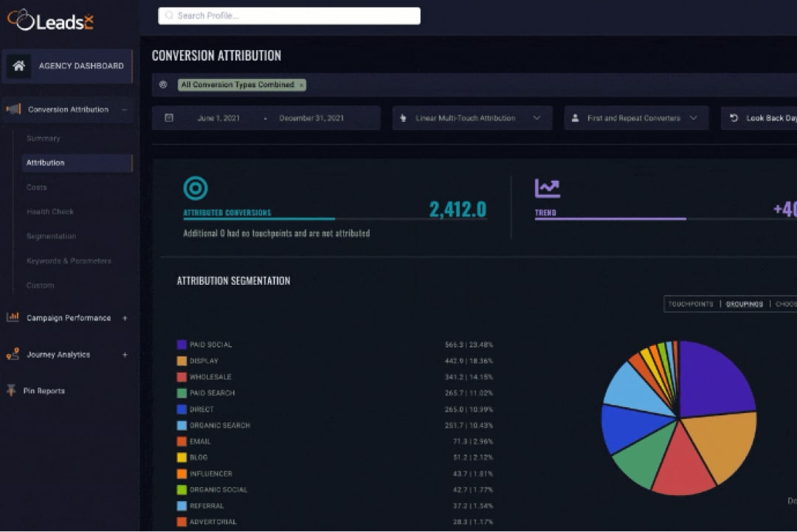The image size is (797, 532).
Task: Open the Summary sidebar item
Action: pyautogui.click(x=44, y=139)
